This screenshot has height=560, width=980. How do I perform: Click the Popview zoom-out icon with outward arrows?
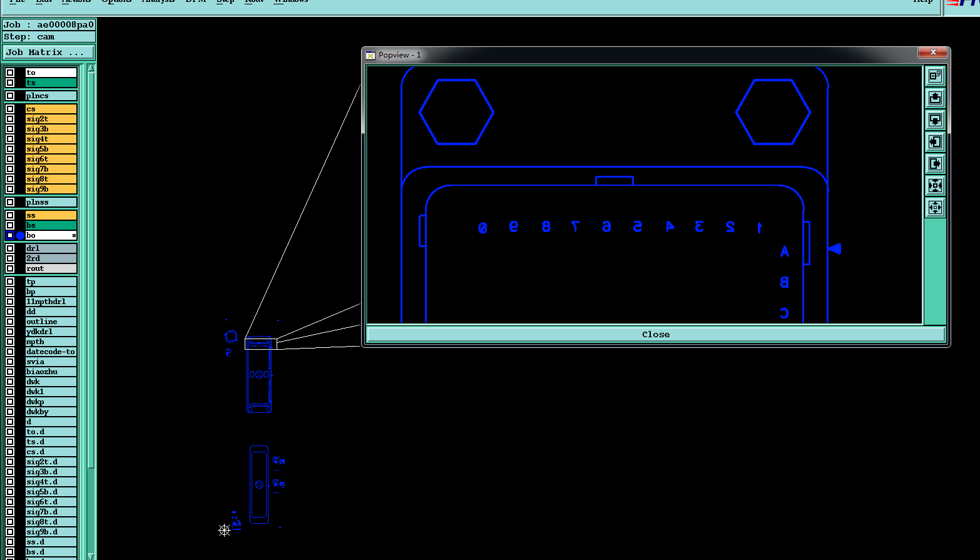point(935,207)
